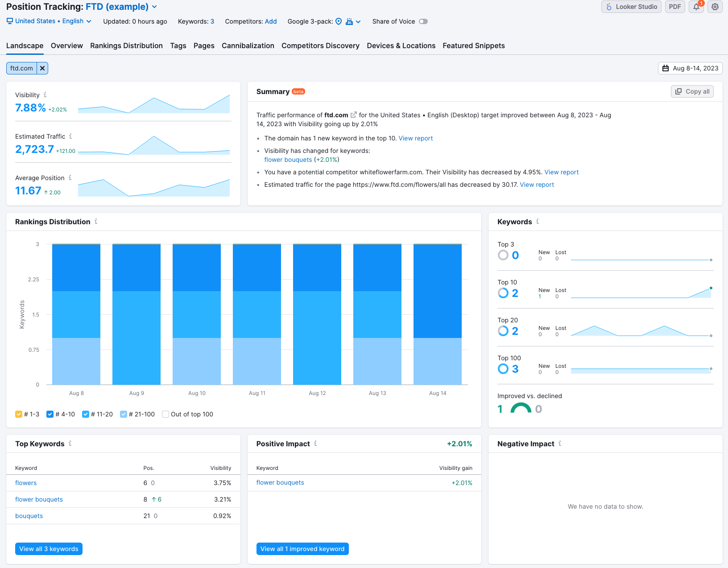The height and width of the screenshot is (568, 728).
Task: Uncheck the # 4-10 legend checkbox
Action: click(50, 414)
